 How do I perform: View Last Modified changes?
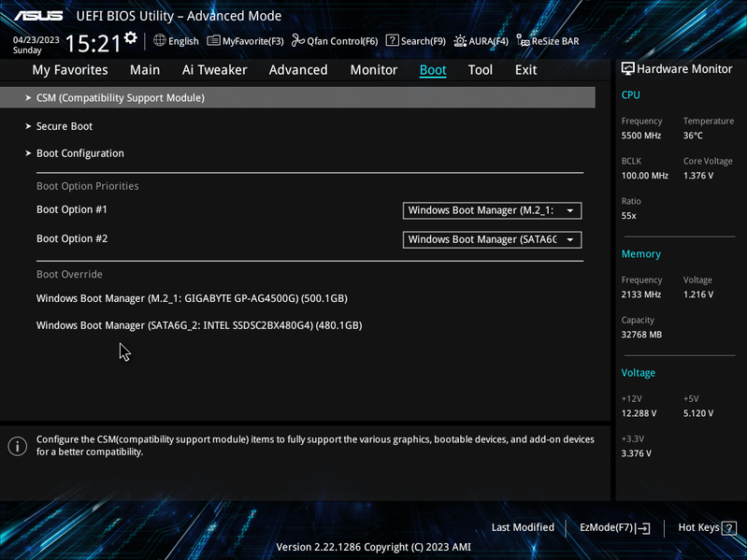pos(523,527)
